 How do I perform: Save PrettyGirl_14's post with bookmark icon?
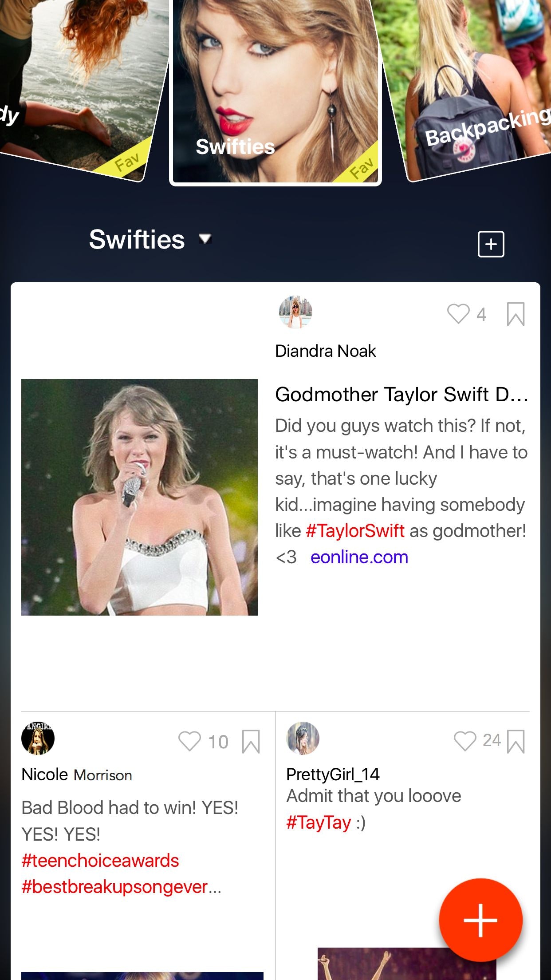coord(516,742)
